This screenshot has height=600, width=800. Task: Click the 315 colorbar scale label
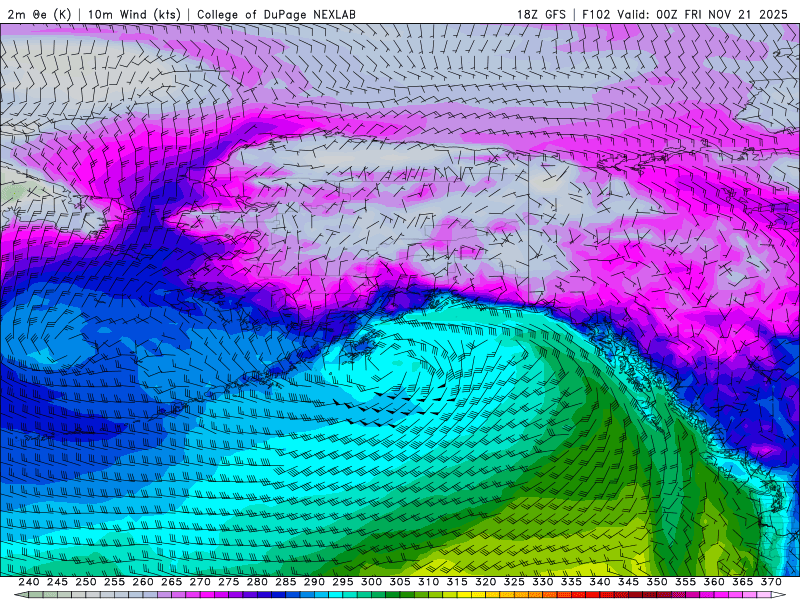pyautogui.click(x=457, y=582)
